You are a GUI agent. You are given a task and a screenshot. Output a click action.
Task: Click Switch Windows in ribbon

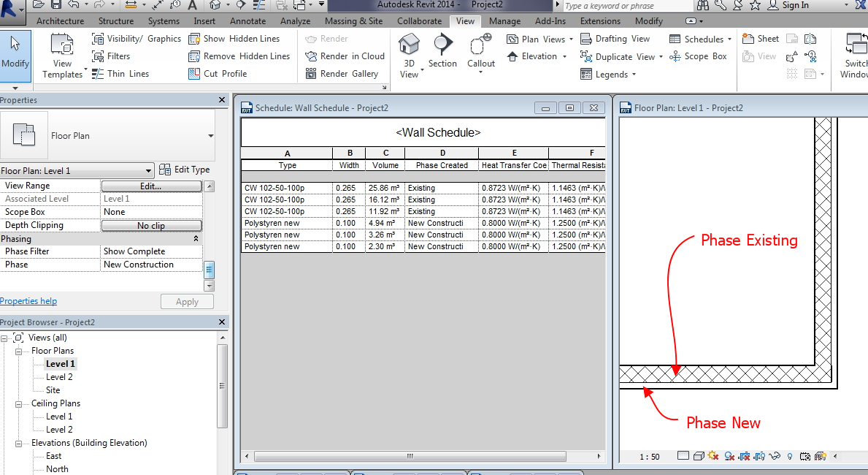[x=856, y=56]
